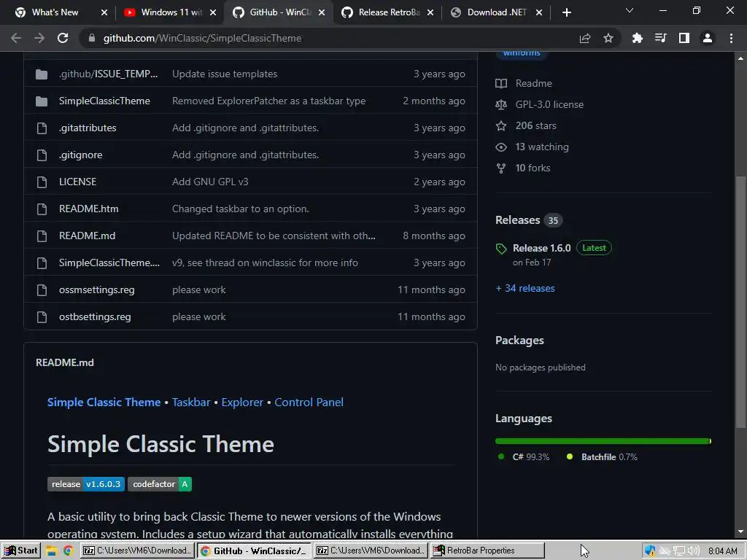This screenshot has height=560, width=747.
Task: Click the release v1.6.0.3 badge
Action: (x=86, y=484)
